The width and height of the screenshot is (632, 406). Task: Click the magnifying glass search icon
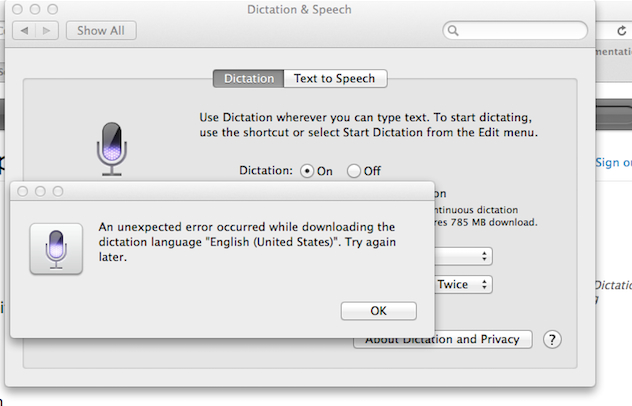453,31
